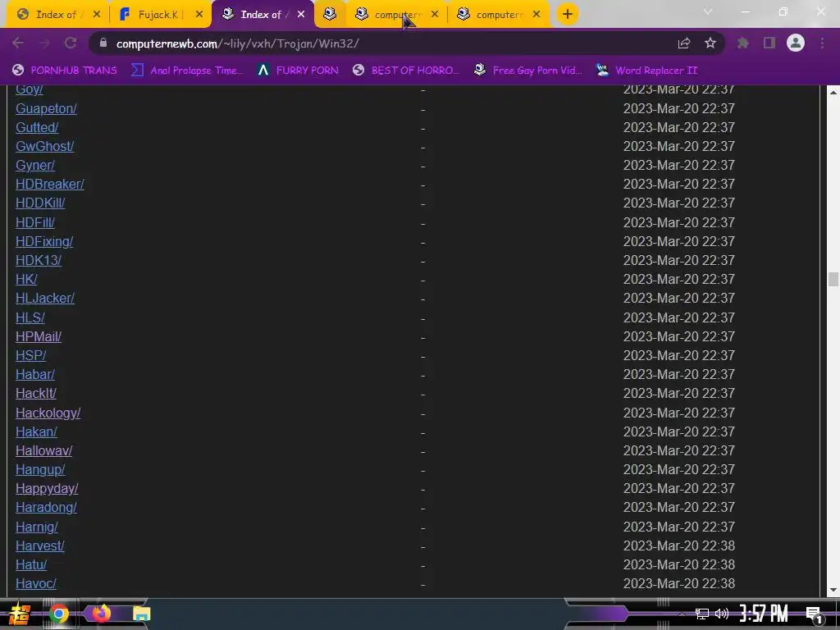
Task: Click the 22:38 date of Harvest/
Action: tap(678, 546)
